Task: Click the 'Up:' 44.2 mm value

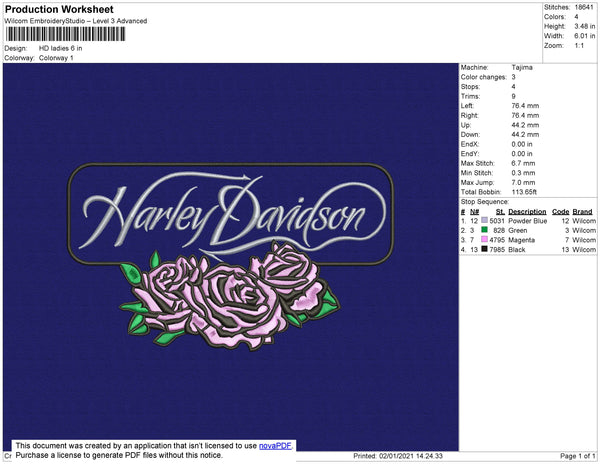Action: [525, 125]
